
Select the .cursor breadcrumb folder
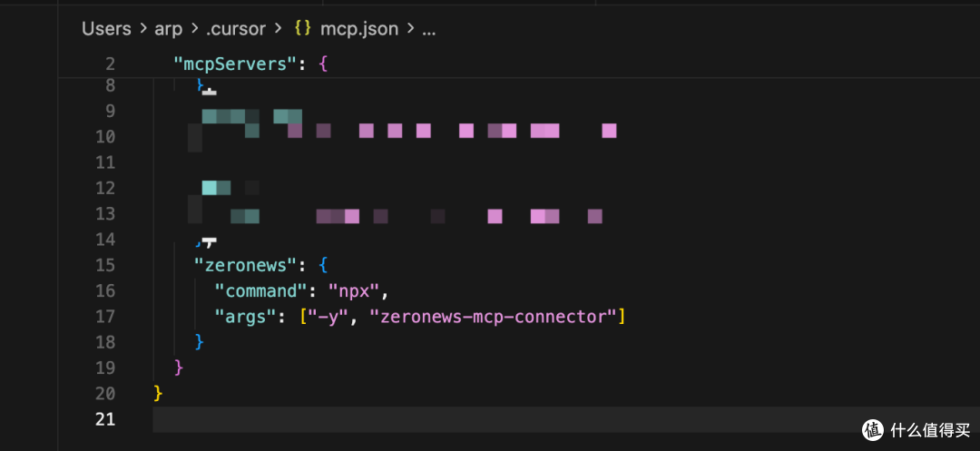tap(236, 29)
